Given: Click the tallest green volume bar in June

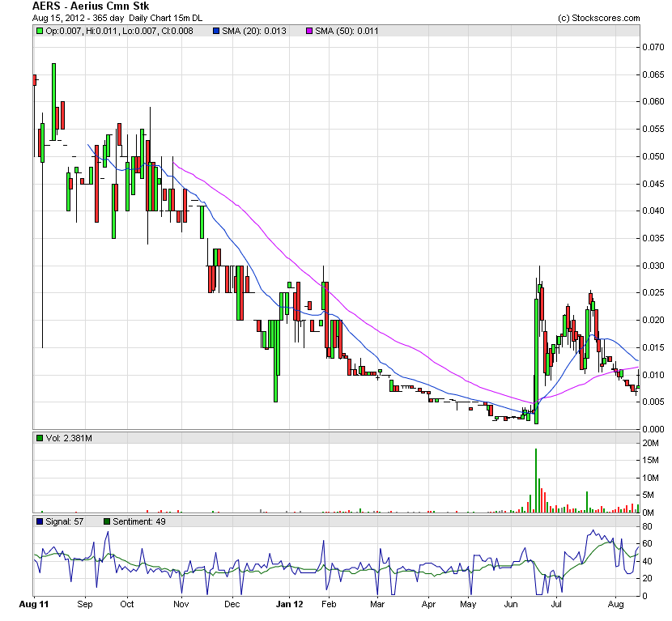Looking at the screenshot, I should tap(536, 480).
